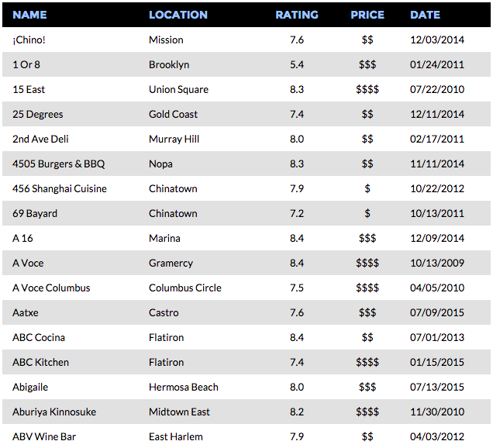Sort table by PRICE column header
Viewport: 493px width, 448px height.
[x=367, y=15]
